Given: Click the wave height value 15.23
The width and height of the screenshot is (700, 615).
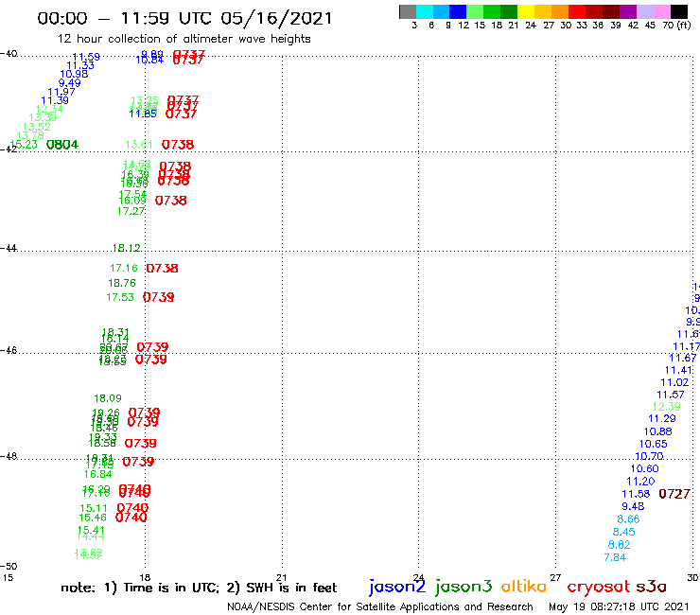Looking at the screenshot, I should point(24,144).
